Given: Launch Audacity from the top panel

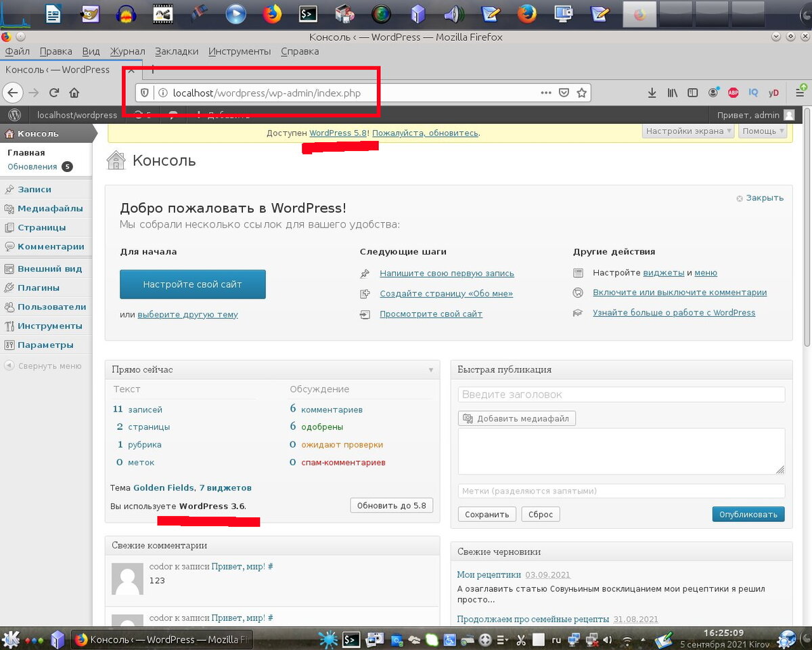Looking at the screenshot, I should point(126,13).
